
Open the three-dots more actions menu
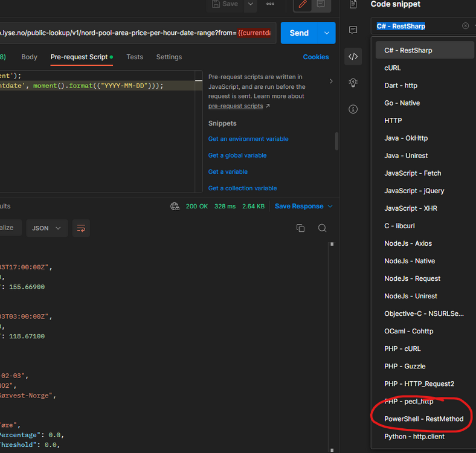(270, 4)
